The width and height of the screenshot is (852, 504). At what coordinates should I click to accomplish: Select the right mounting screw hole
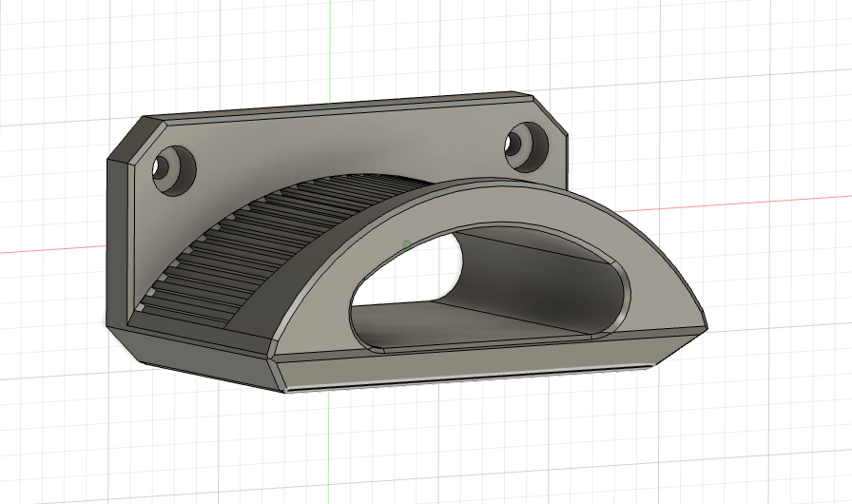(x=526, y=145)
